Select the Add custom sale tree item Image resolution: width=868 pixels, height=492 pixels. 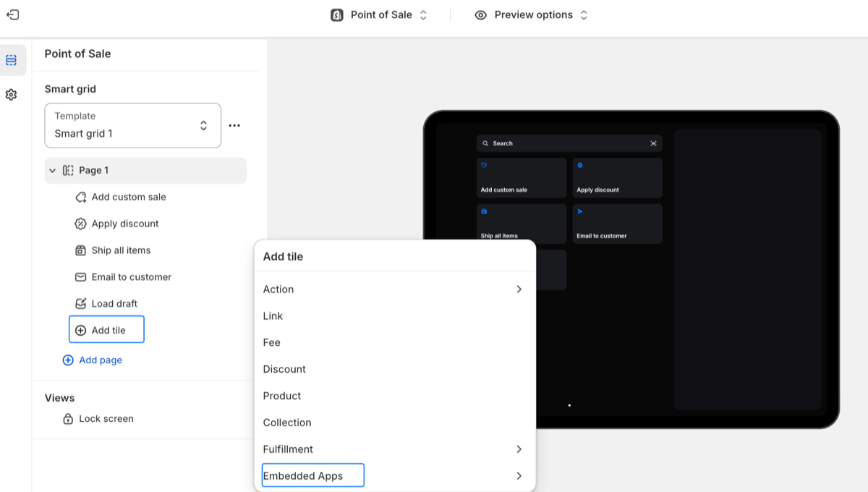(129, 198)
